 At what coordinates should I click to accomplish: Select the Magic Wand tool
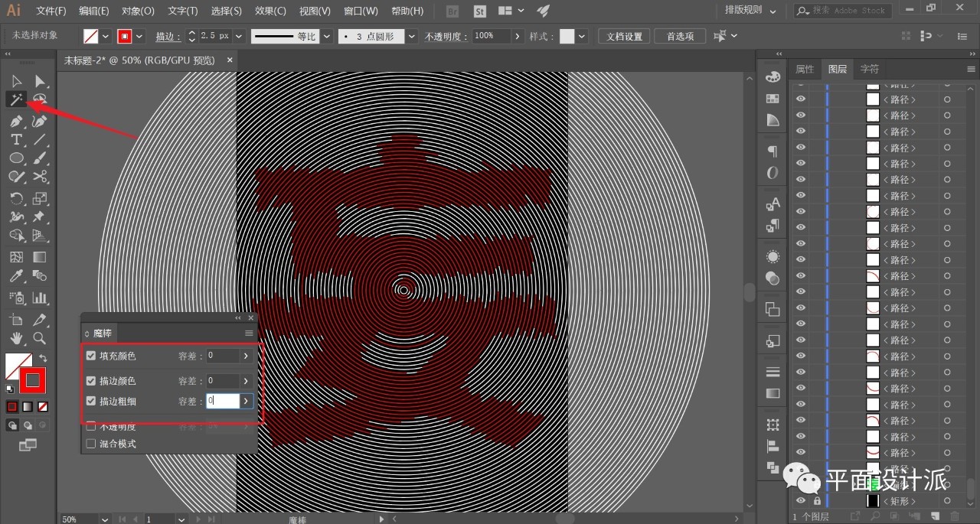pyautogui.click(x=16, y=99)
